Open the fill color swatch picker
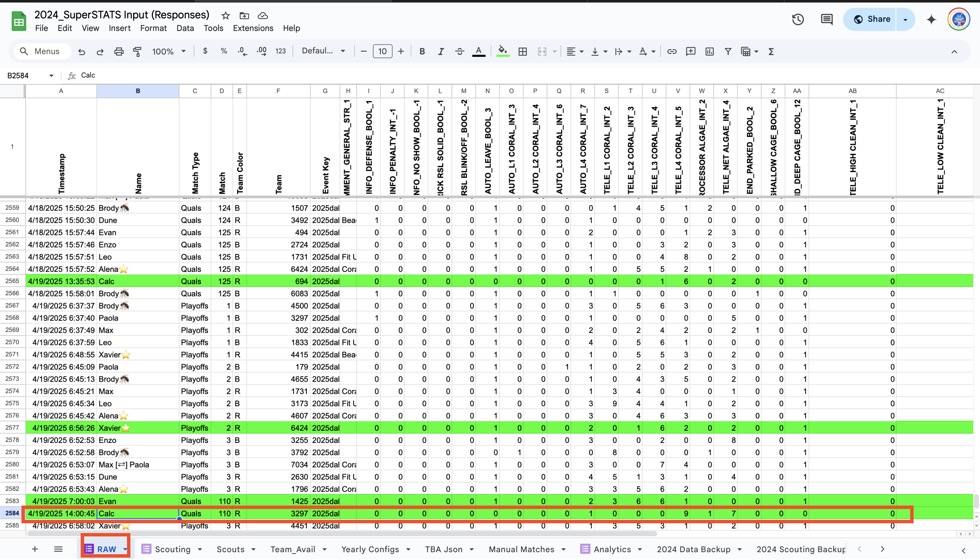The image size is (980, 560). (502, 51)
